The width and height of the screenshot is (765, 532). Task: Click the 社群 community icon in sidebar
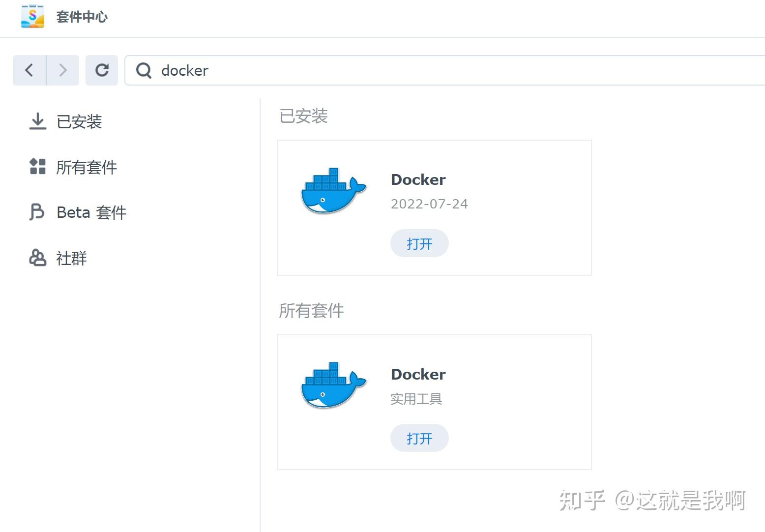tap(37, 258)
